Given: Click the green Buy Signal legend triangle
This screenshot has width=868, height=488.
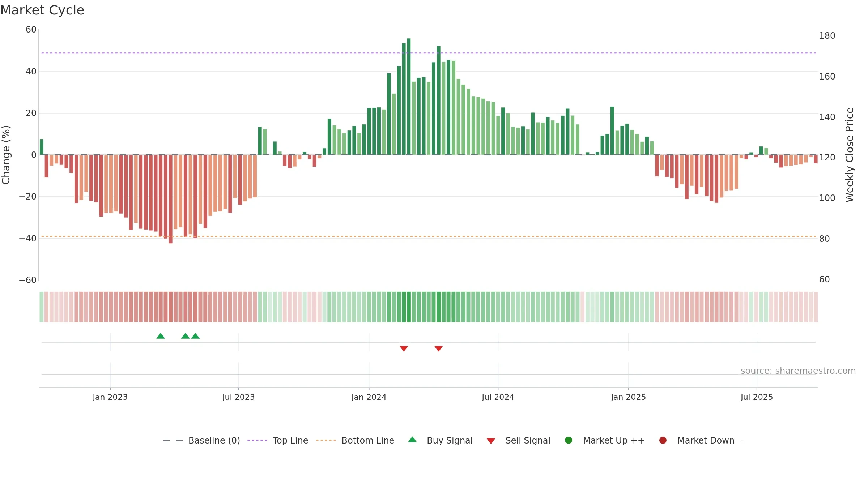Looking at the screenshot, I should click(x=412, y=440).
